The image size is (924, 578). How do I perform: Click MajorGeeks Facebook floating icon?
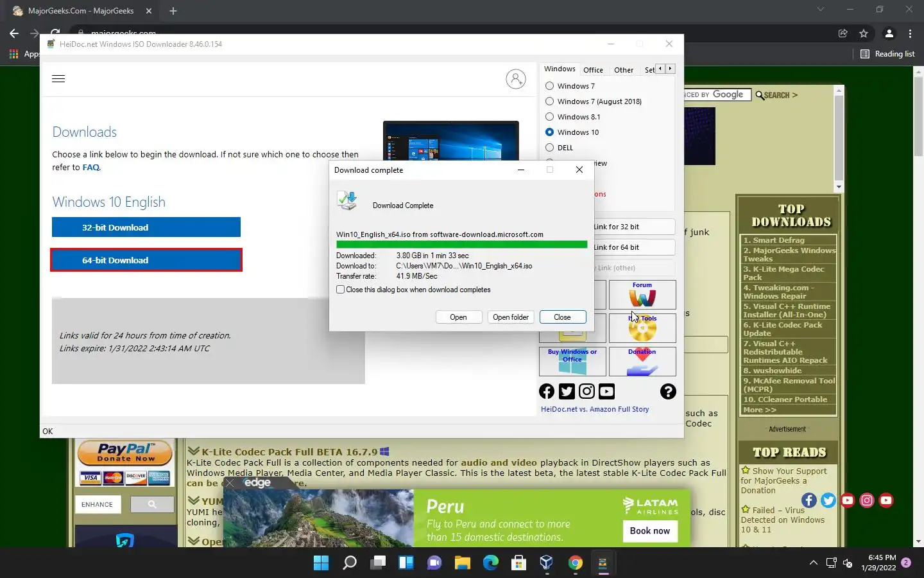(809, 500)
